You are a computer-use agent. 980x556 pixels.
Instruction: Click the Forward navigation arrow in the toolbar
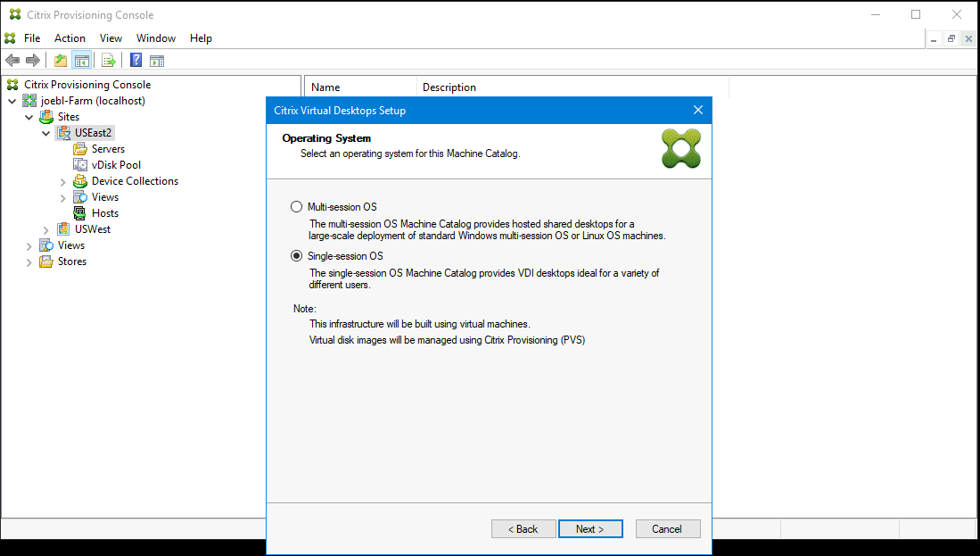pos(33,60)
